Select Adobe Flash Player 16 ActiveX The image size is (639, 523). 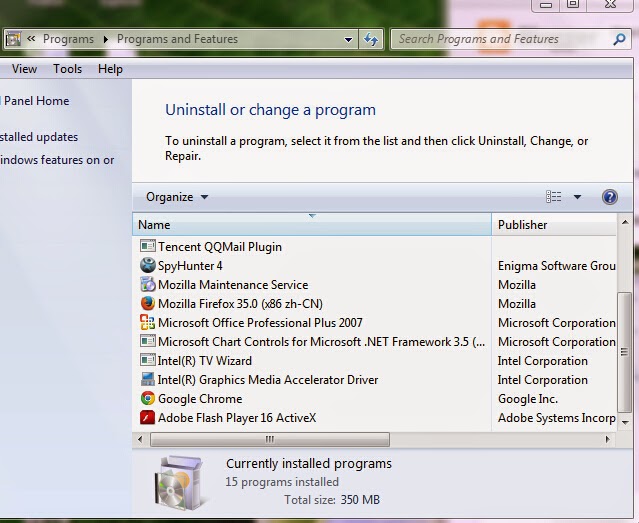237,418
